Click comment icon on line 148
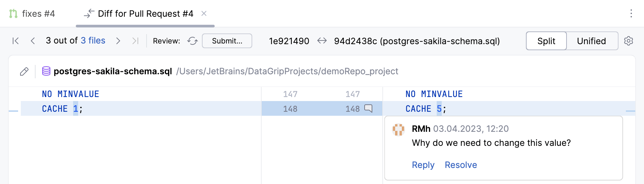 point(368,108)
